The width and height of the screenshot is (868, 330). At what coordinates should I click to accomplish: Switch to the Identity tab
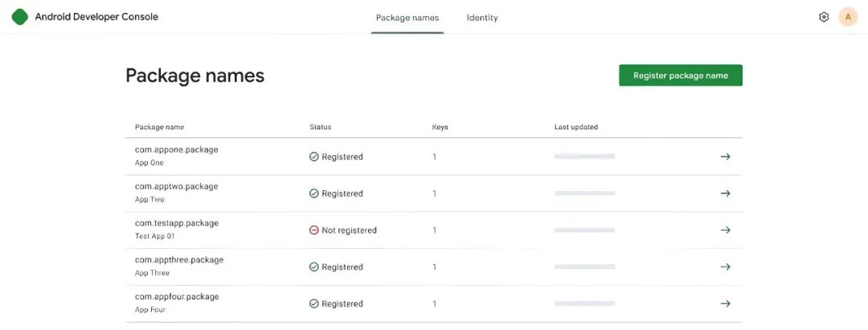tap(482, 18)
